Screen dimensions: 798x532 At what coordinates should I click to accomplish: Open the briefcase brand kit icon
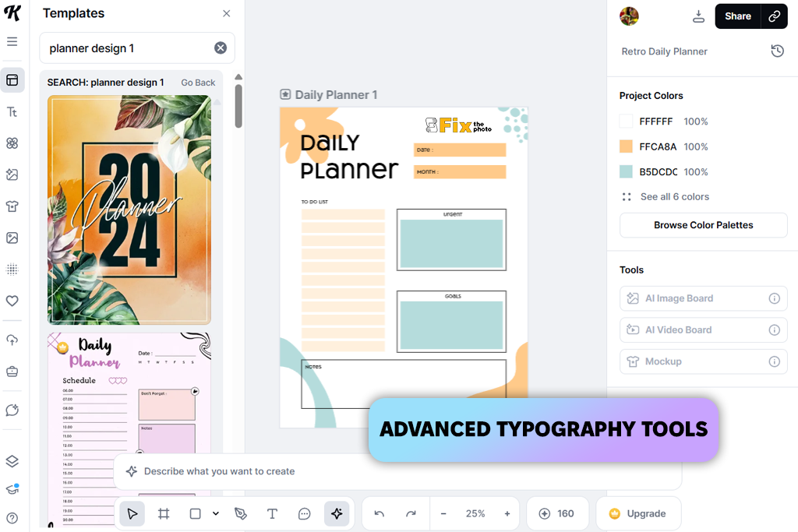(12, 372)
